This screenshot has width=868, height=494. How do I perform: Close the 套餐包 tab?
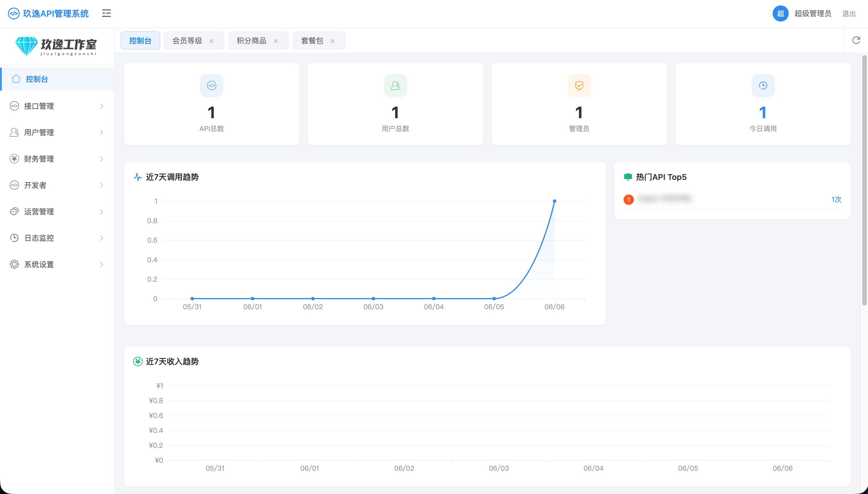pyautogui.click(x=332, y=41)
